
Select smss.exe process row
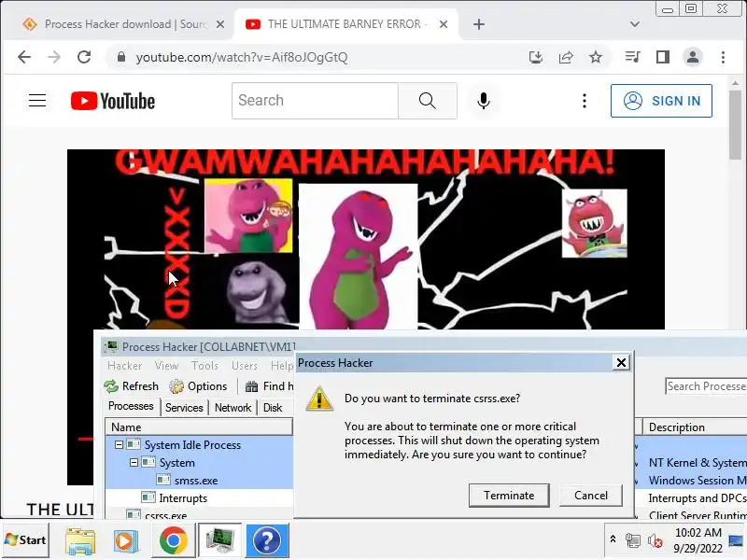[x=199, y=481]
